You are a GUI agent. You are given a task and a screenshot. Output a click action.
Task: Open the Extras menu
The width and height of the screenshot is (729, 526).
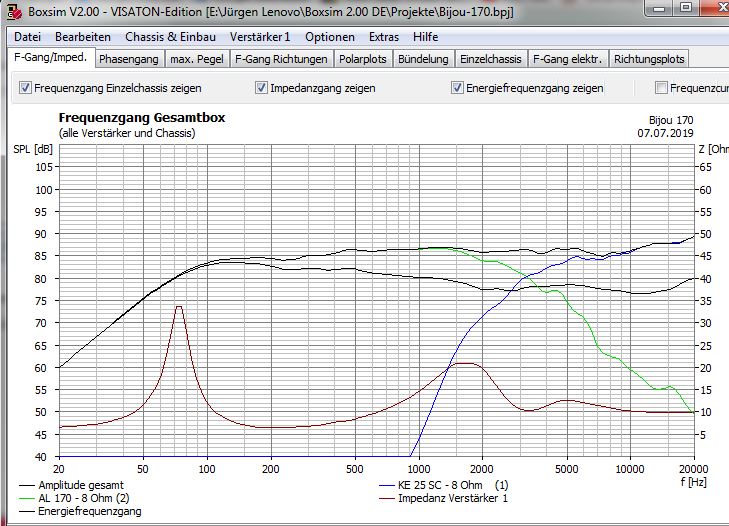point(384,37)
